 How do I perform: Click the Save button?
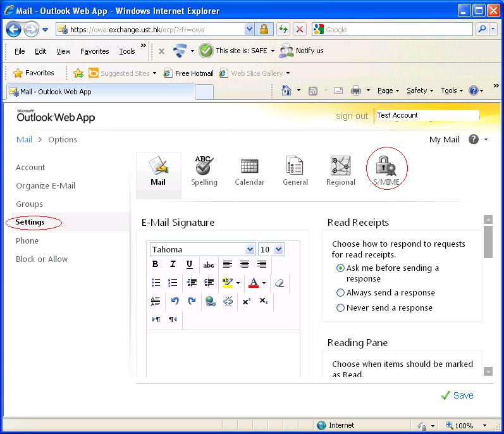point(457,395)
